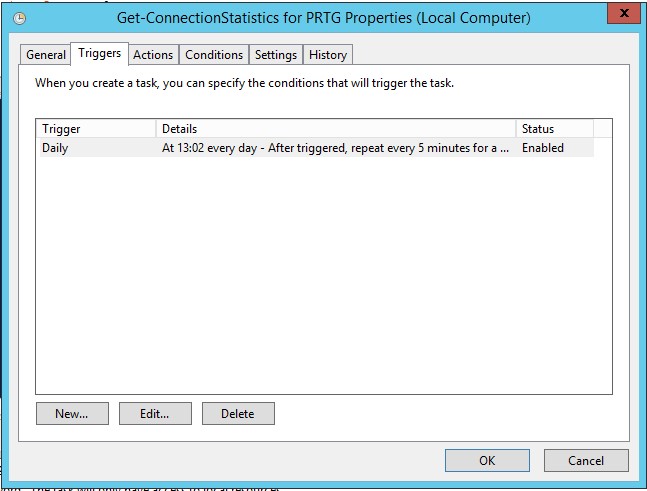Click the Get-ConnectionStatistics window title bar
Viewport: 647px width, 491px height.
(323, 18)
